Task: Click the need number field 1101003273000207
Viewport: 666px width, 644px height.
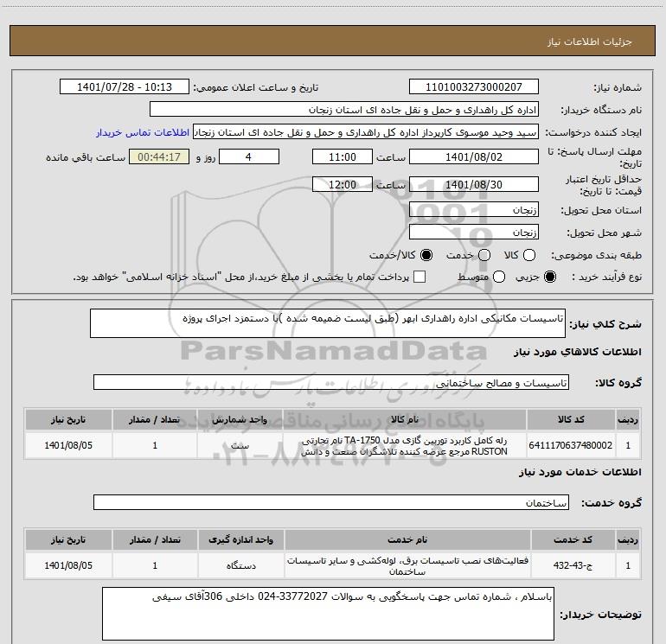Action: [x=474, y=87]
